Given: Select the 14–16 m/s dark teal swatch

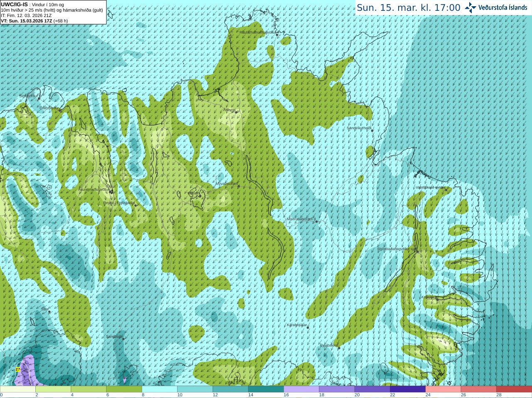Looking at the screenshot, I should tap(266, 389).
